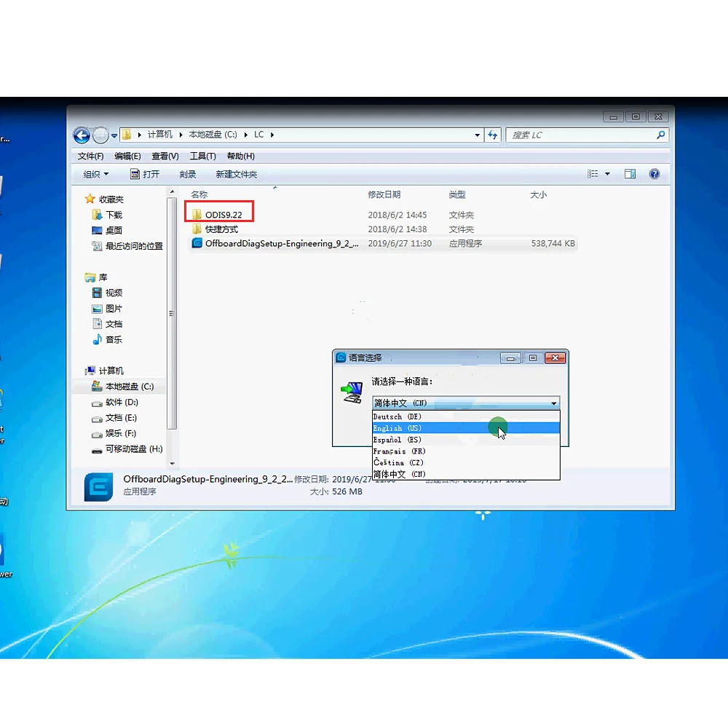
Task: Select 桌面 in navigation pane
Action: [x=107, y=230]
